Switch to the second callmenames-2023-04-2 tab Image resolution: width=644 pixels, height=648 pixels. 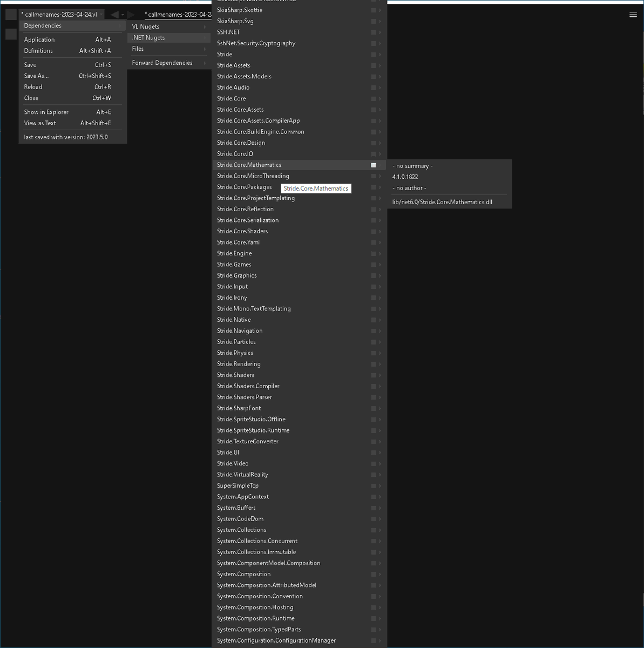coord(178,15)
